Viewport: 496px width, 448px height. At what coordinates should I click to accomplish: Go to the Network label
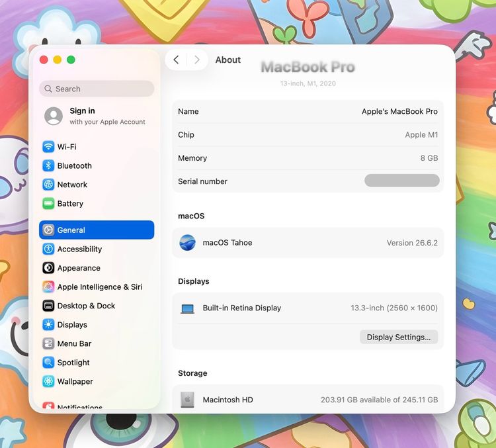(72, 185)
